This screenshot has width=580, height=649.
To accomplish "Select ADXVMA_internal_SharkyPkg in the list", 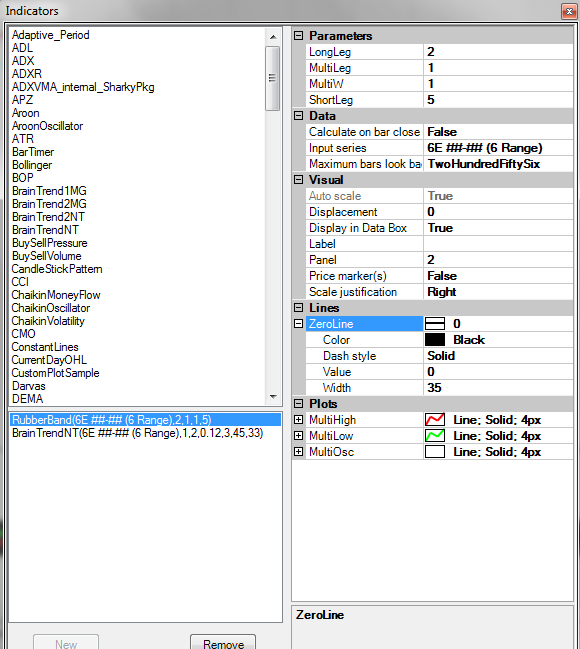I will (83, 87).
